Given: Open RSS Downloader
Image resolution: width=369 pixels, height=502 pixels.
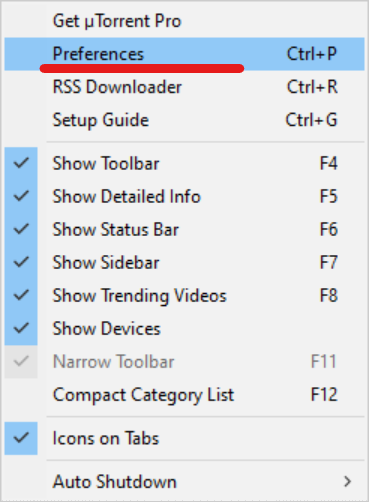Looking at the screenshot, I should 184,87.
